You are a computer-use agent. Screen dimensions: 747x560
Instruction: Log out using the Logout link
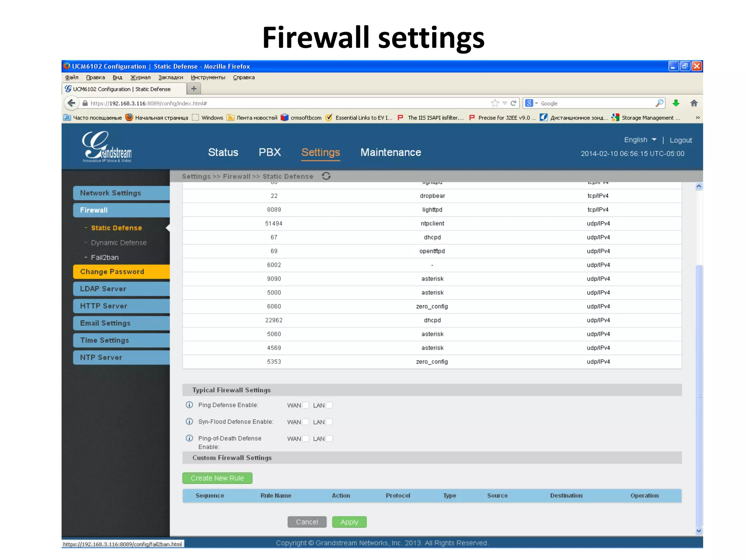click(x=681, y=140)
